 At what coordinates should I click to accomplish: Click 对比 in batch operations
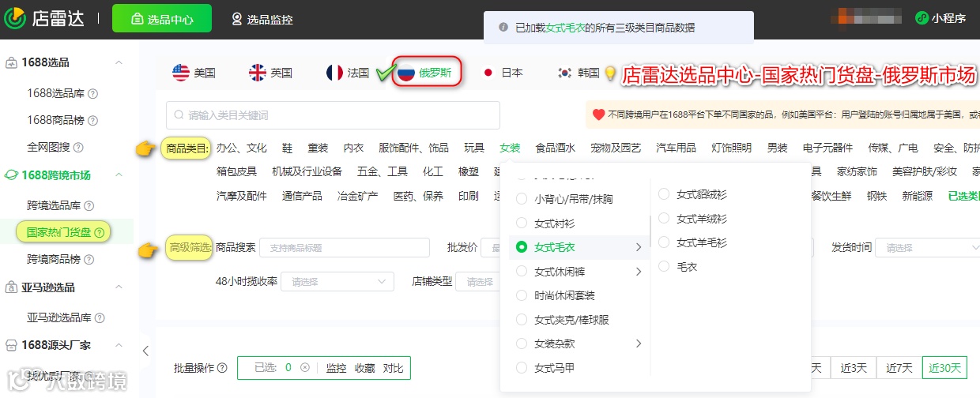point(394,368)
